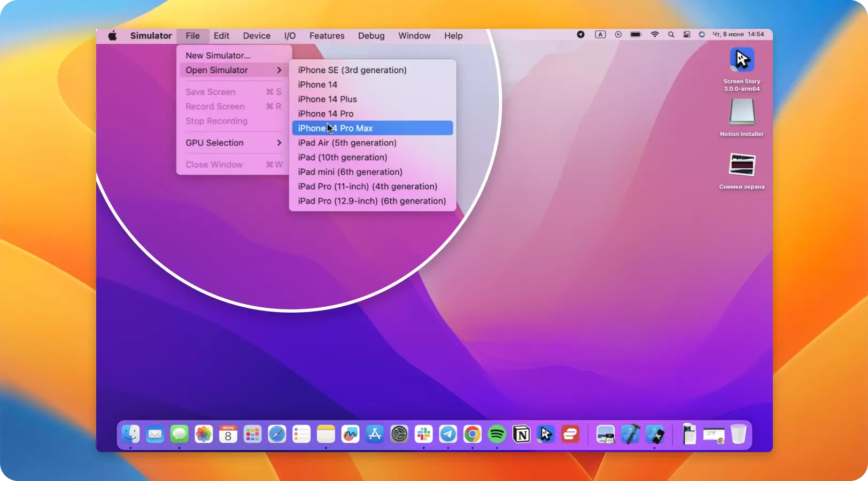The image size is (868, 481).
Task: Open the document stack in the Dock
Action: (689, 434)
